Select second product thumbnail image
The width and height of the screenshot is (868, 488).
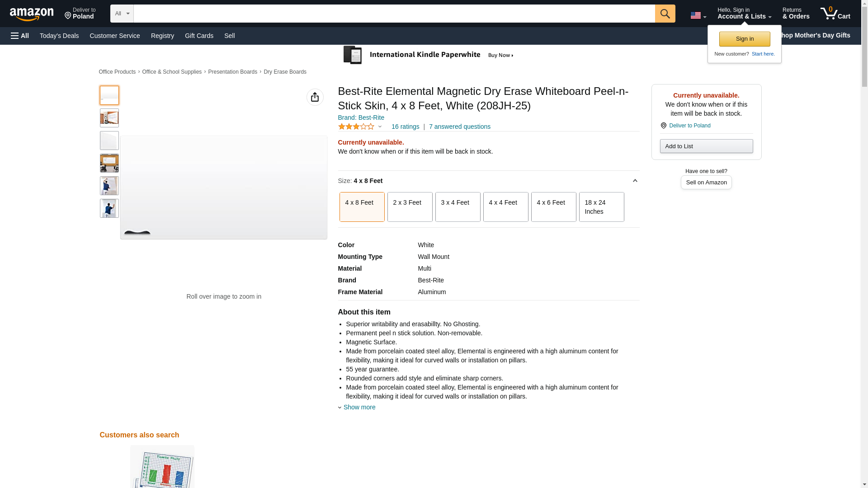109,118
